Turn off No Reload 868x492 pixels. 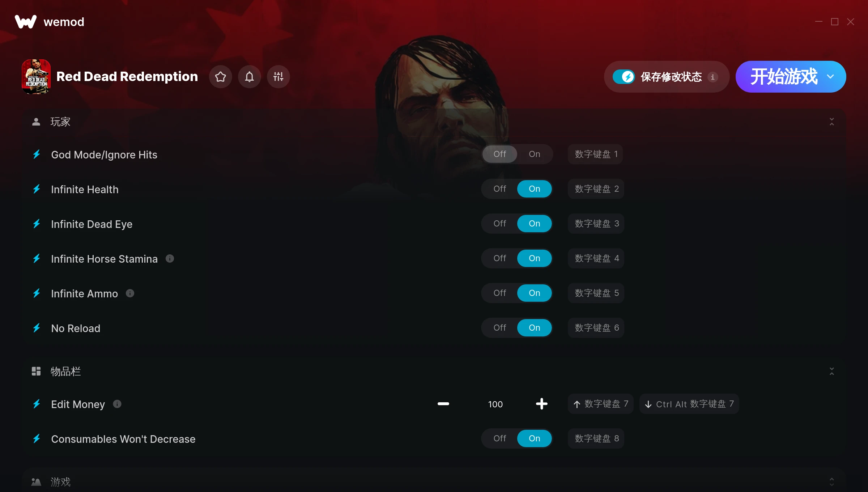pyautogui.click(x=499, y=328)
